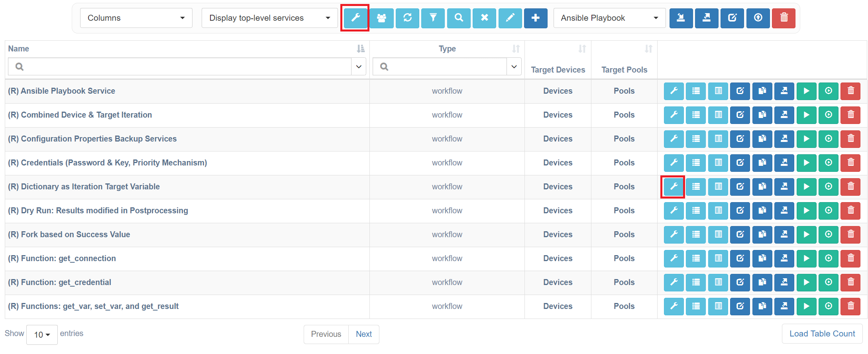Viewport: 868px width, 354px height.
Task: Open Pools for Dry Run service row
Action: 624,210
